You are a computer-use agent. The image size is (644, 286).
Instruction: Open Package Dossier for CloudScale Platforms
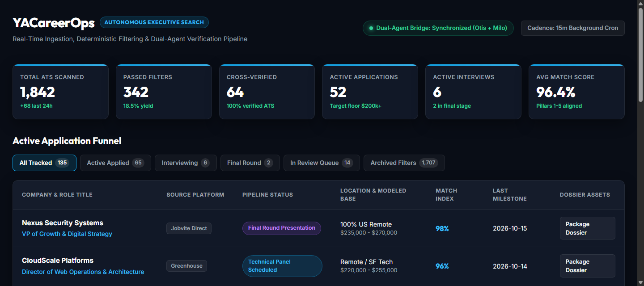click(587, 266)
